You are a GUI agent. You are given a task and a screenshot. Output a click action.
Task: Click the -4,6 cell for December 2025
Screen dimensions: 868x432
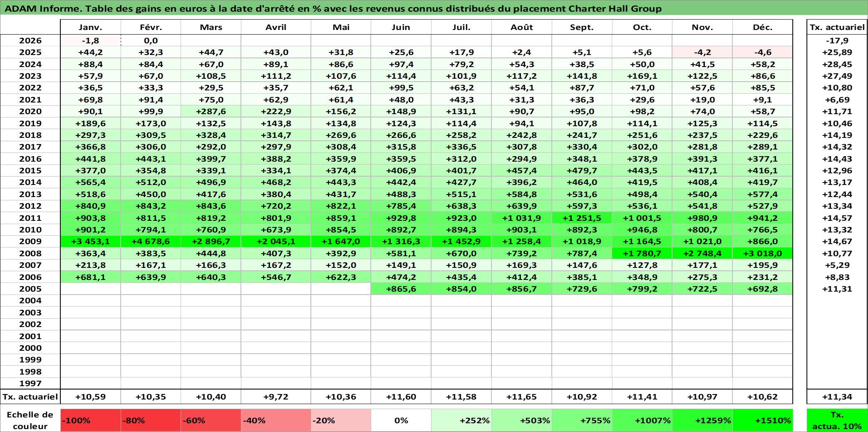click(762, 52)
